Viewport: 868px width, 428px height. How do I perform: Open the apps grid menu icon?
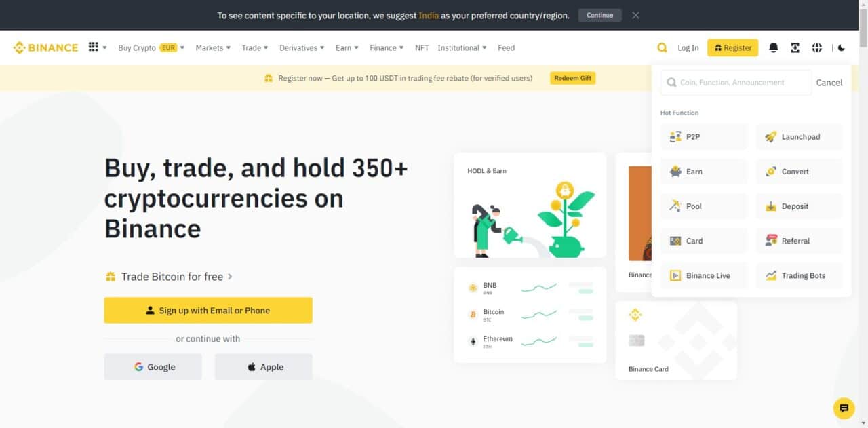click(x=94, y=47)
